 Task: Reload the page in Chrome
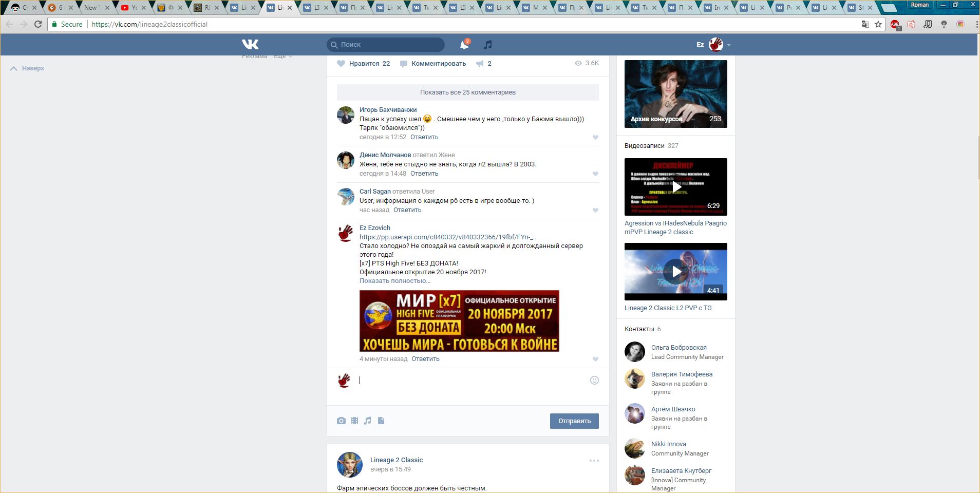[38, 24]
